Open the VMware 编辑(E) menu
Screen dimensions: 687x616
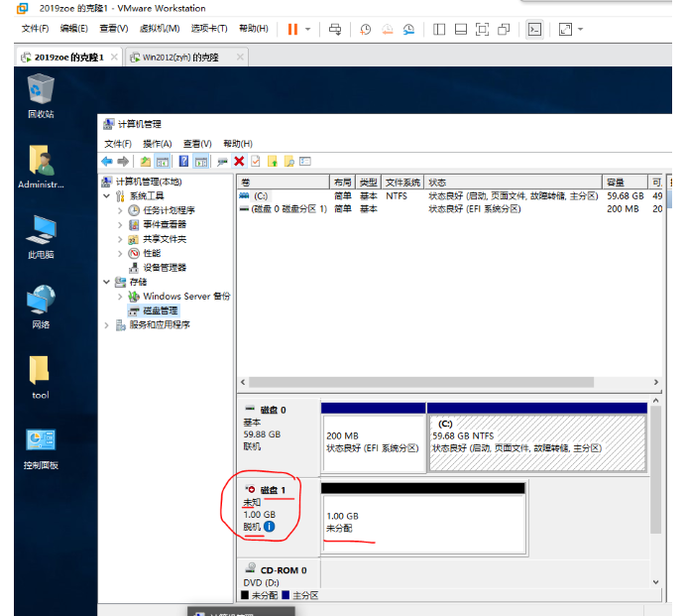tap(73, 29)
